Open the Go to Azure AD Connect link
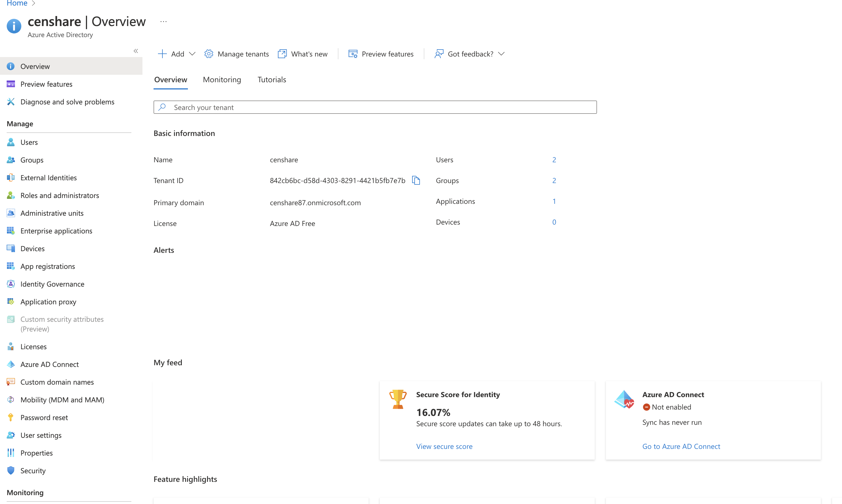This screenshot has width=842, height=504. [681, 446]
